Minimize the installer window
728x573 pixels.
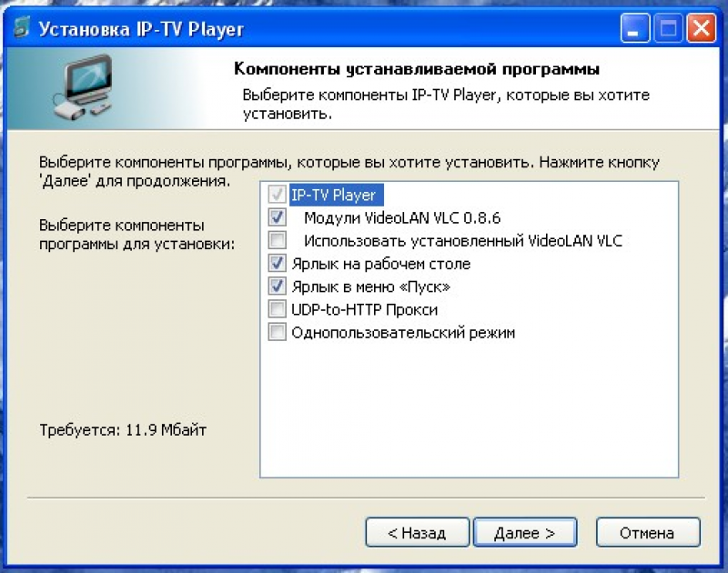point(634,28)
